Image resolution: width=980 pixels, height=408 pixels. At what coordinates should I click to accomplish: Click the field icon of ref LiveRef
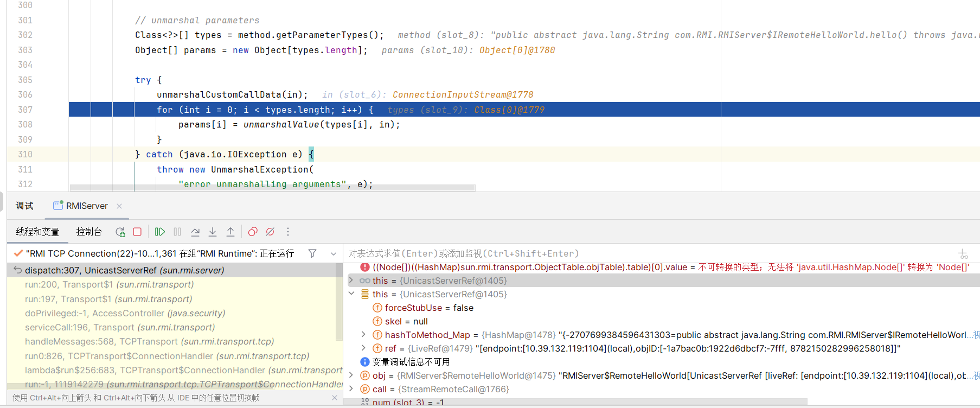[x=377, y=348]
